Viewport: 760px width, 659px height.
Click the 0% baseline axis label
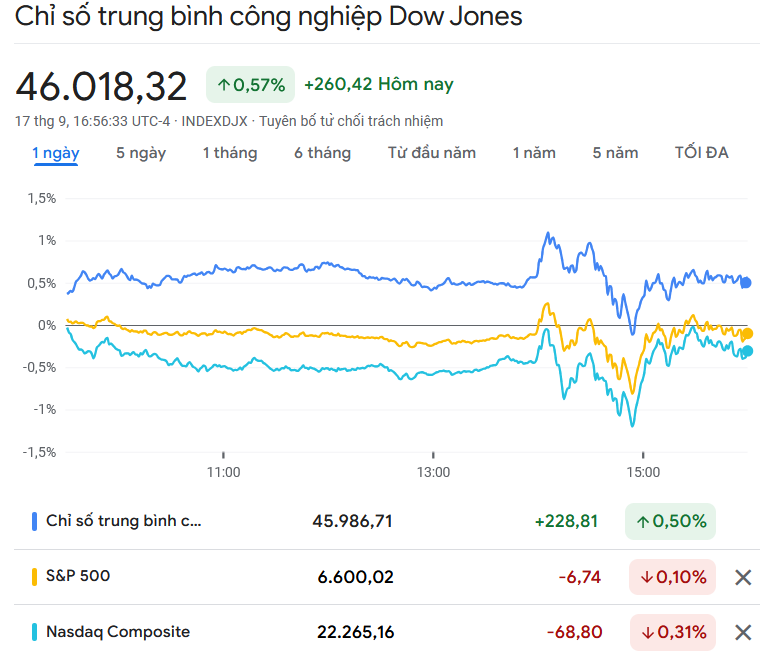(x=47, y=326)
